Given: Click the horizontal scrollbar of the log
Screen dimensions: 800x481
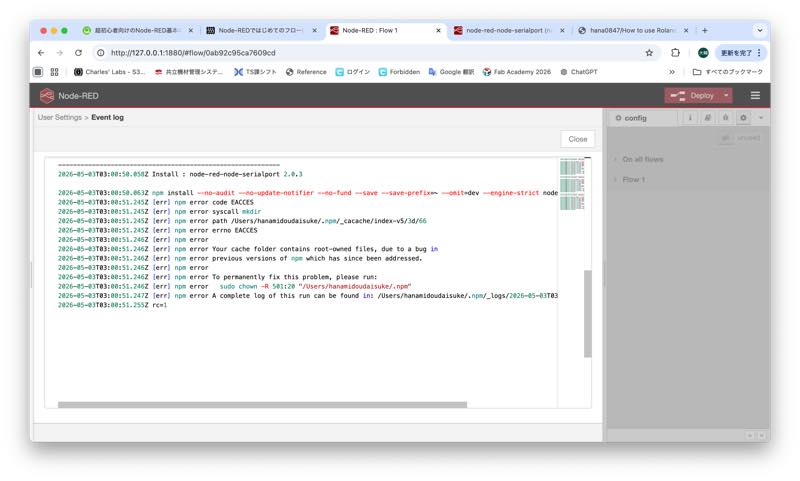Looking at the screenshot, I should click(262, 404).
